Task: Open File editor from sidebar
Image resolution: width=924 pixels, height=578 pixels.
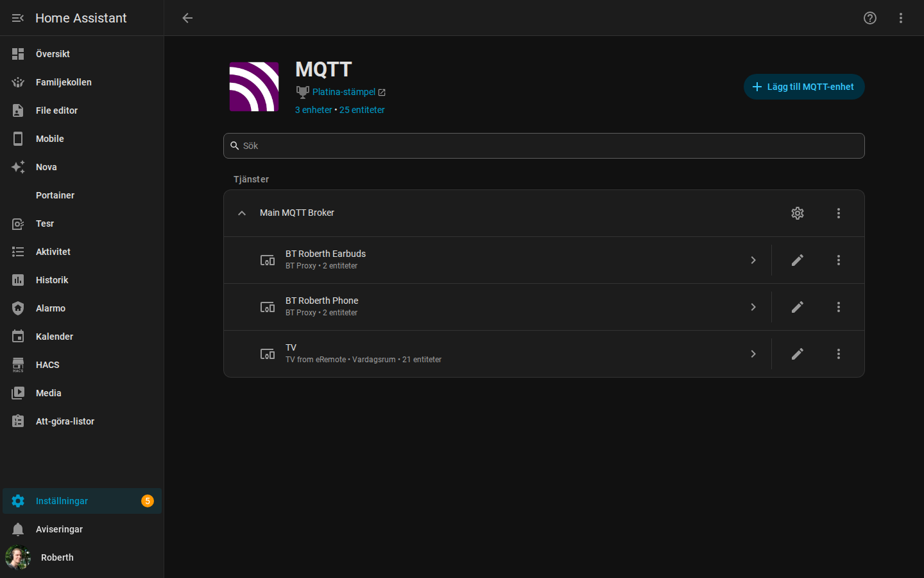Action: 82,110
